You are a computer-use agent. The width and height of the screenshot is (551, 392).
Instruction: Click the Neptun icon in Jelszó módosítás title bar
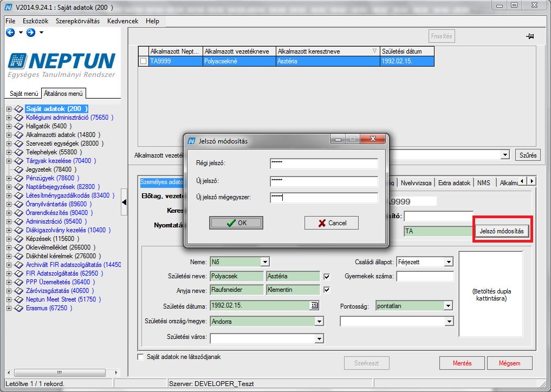pos(191,141)
